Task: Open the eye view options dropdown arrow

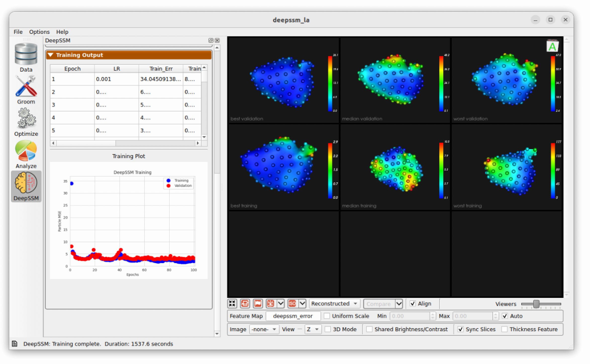Action: [281, 304]
